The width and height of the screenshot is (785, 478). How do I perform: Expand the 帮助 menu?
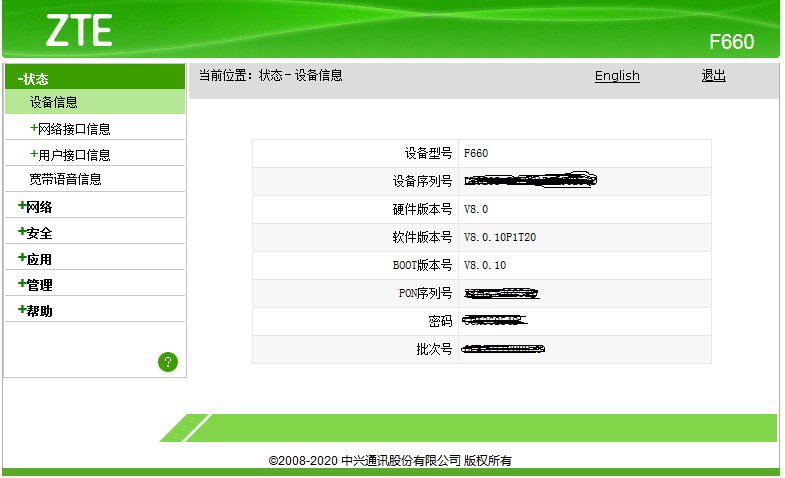click(x=35, y=311)
